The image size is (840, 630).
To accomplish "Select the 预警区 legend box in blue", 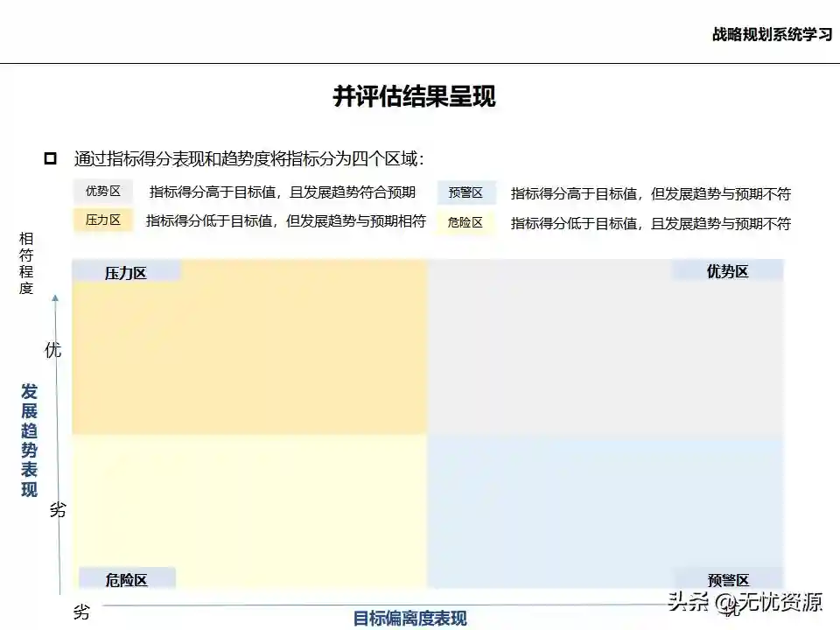I will 465,193.
